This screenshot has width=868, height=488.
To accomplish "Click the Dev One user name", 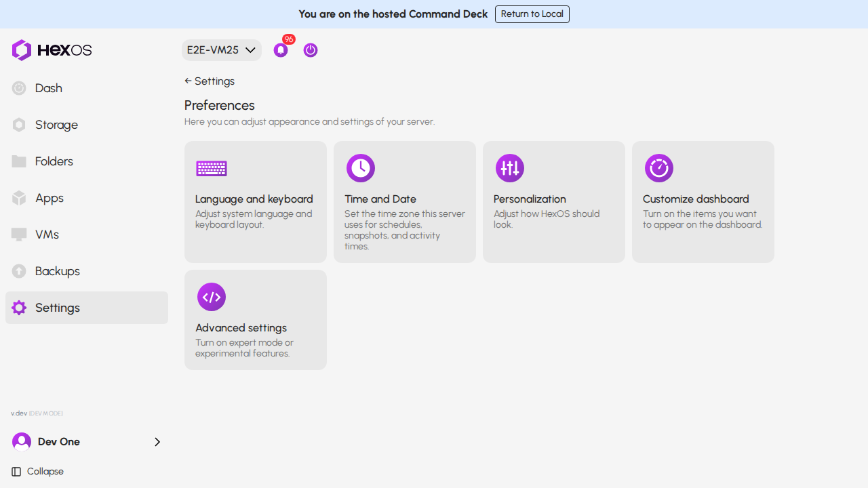I will point(59,442).
